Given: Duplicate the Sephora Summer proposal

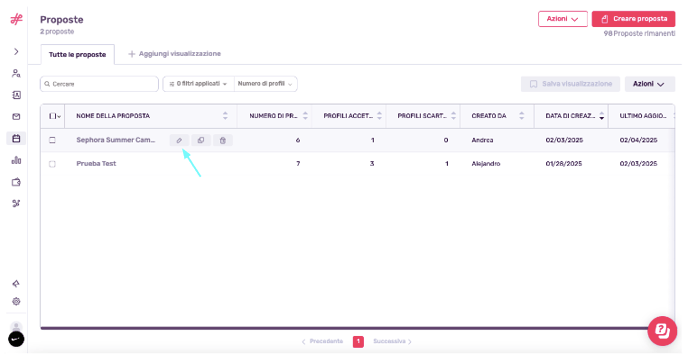Looking at the screenshot, I should (x=201, y=140).
